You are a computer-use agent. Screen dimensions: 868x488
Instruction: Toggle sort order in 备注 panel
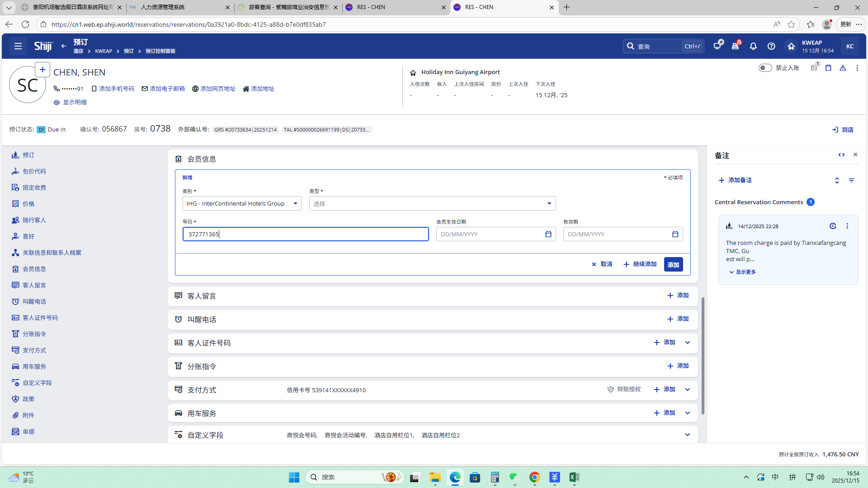click(837, 180)
